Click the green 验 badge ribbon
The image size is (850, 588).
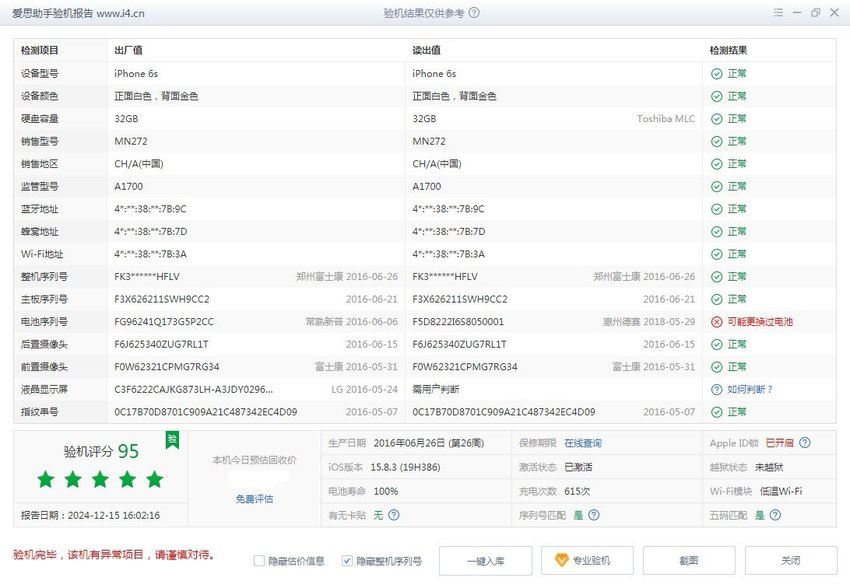[172, 440]
